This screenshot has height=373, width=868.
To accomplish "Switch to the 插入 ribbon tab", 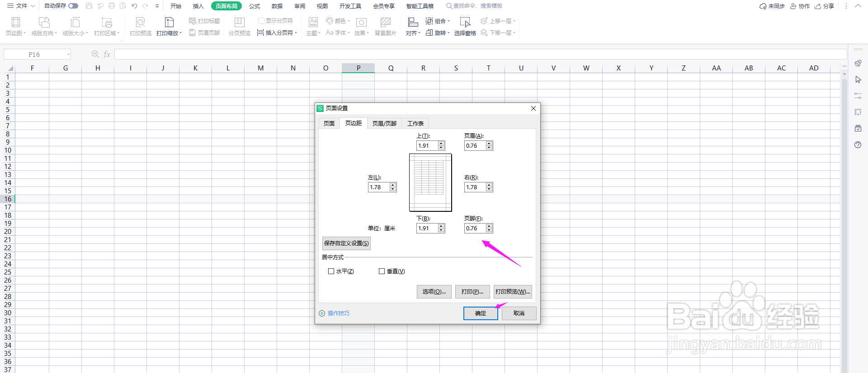I will point(198,6).
